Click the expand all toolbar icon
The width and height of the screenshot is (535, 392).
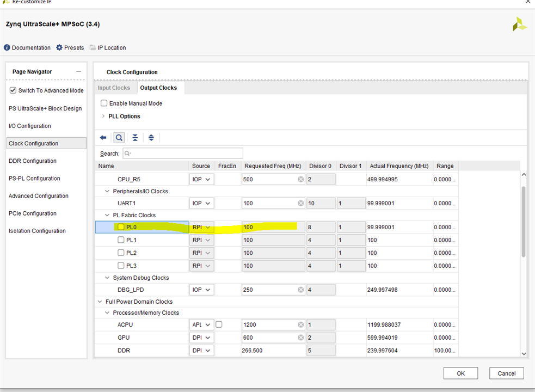point(151,138)
